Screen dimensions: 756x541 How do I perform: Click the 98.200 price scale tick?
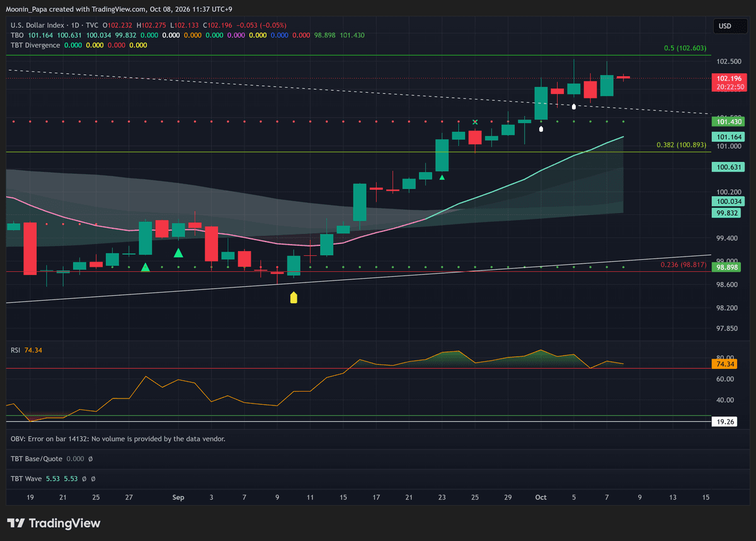click(726, 308)
